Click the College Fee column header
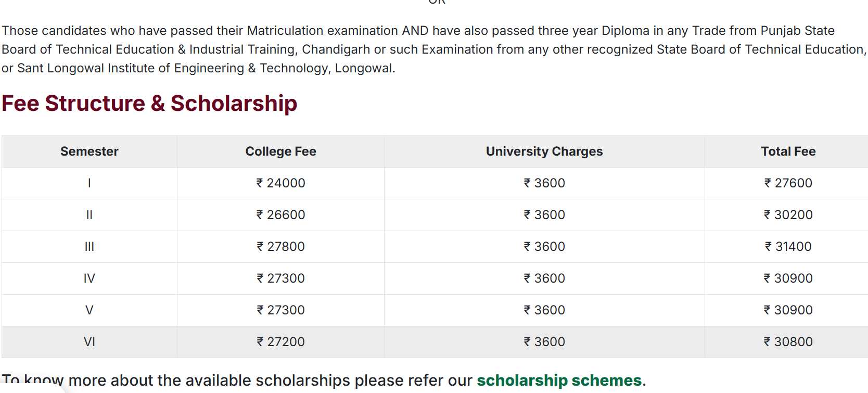The height and width of the screenshot is (393, 868). [x=280, y=151]
